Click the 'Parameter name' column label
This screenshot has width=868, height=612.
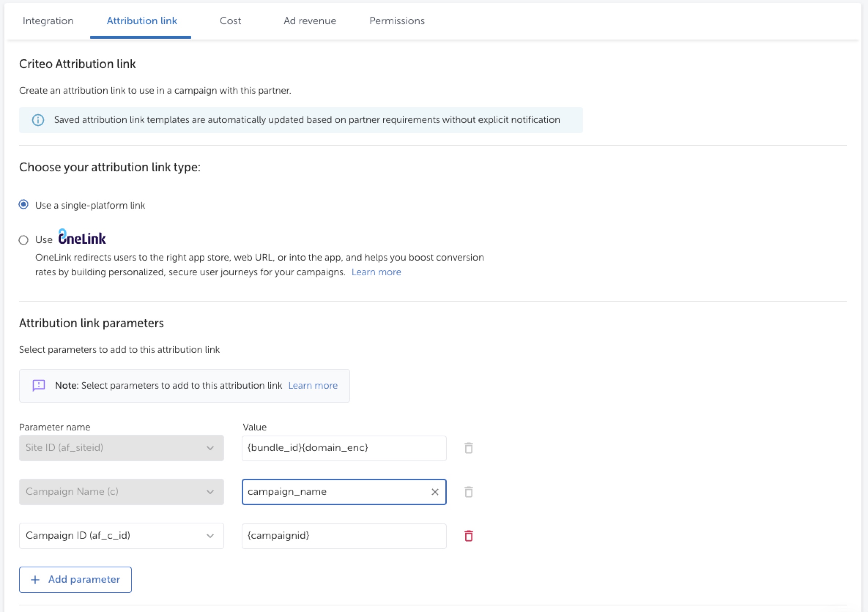pyautogui.click(x=55, y=427)
